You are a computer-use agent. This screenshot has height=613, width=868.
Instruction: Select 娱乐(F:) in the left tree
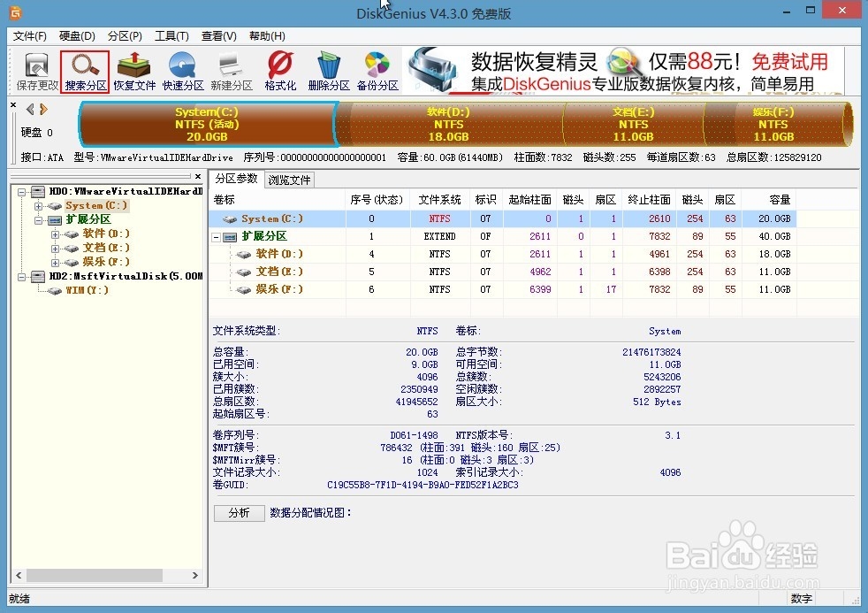(106, 262)
